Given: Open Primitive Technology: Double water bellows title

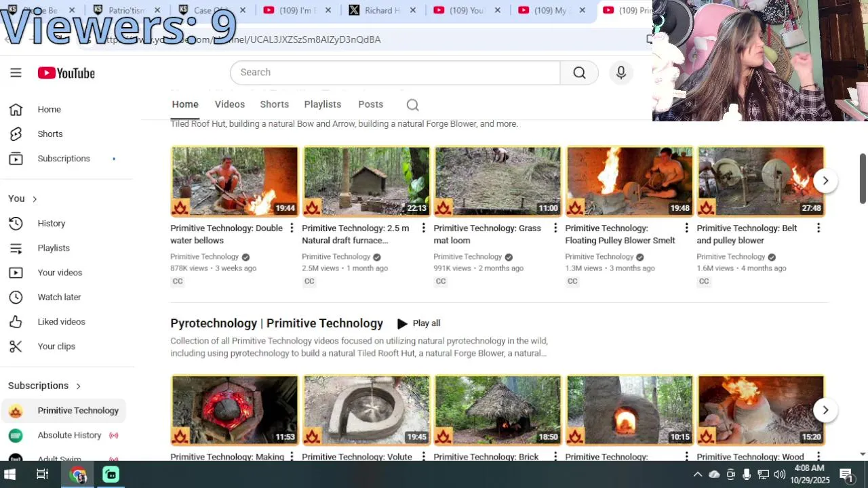Looking at the screenshot, I should click(x=226, y=234).
